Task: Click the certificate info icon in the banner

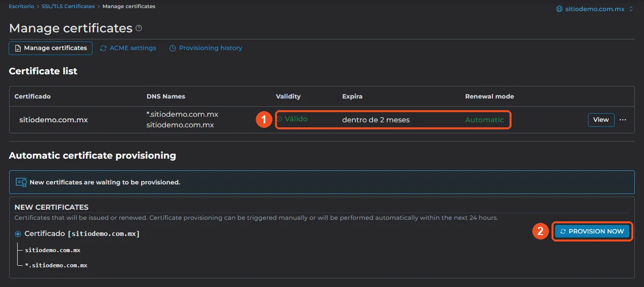Action: pyautogui.click(x=21, y=182)
